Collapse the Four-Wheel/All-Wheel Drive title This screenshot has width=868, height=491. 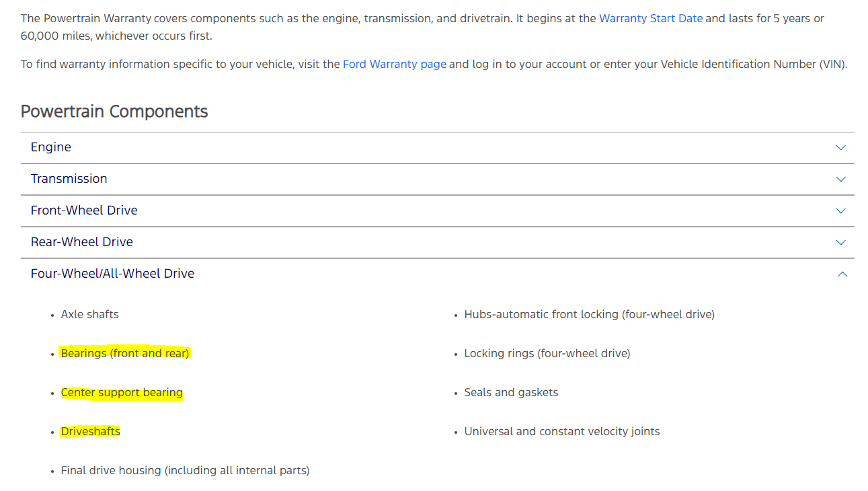pos(113,274)
